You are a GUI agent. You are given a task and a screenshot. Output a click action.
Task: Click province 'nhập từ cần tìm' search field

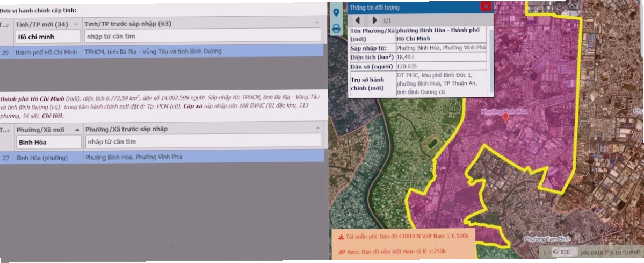point(202,36)
